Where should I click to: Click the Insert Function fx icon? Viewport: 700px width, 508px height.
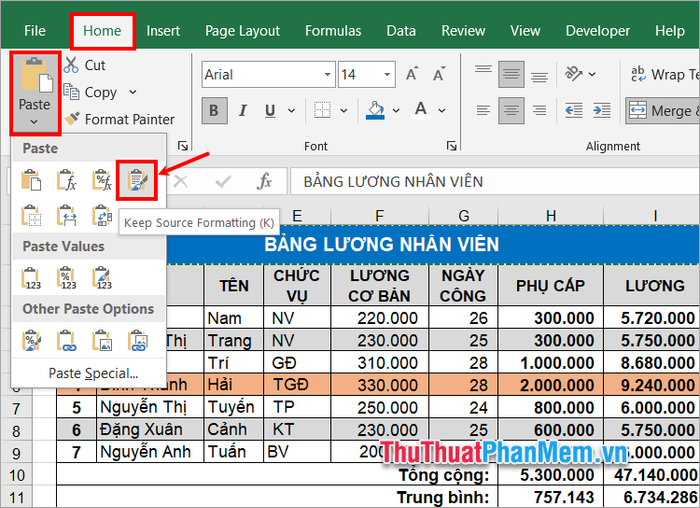264,182
